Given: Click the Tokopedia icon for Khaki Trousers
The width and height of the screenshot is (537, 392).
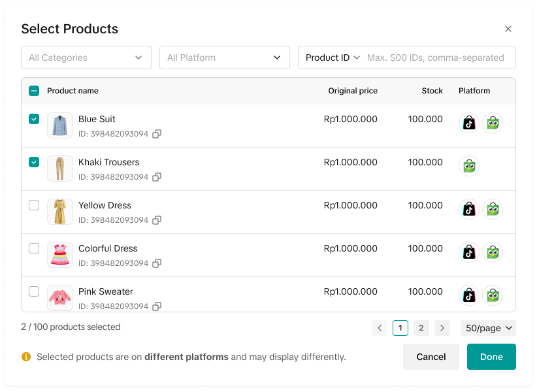Looking at the screenshot, I should pos(468,166).
